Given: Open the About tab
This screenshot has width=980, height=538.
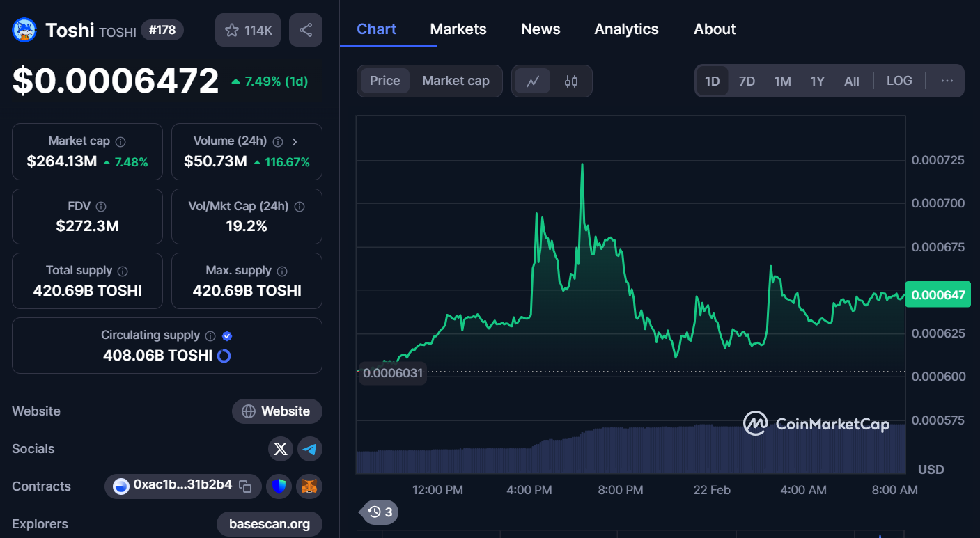Looking at the screenshot, I should click(715, 29).
